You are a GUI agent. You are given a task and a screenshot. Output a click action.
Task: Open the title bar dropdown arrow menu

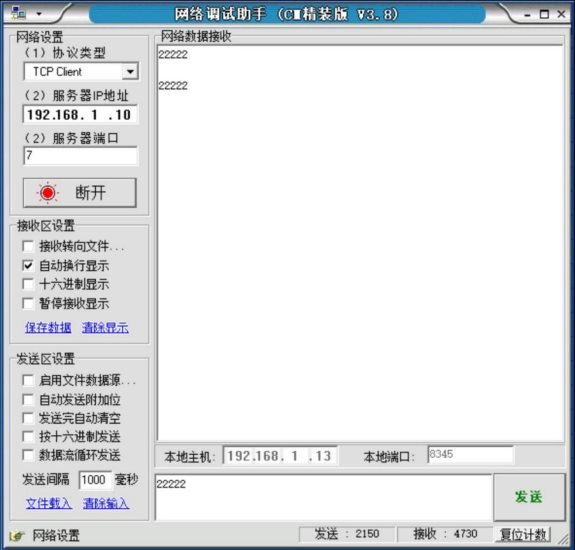click(39, 14)
